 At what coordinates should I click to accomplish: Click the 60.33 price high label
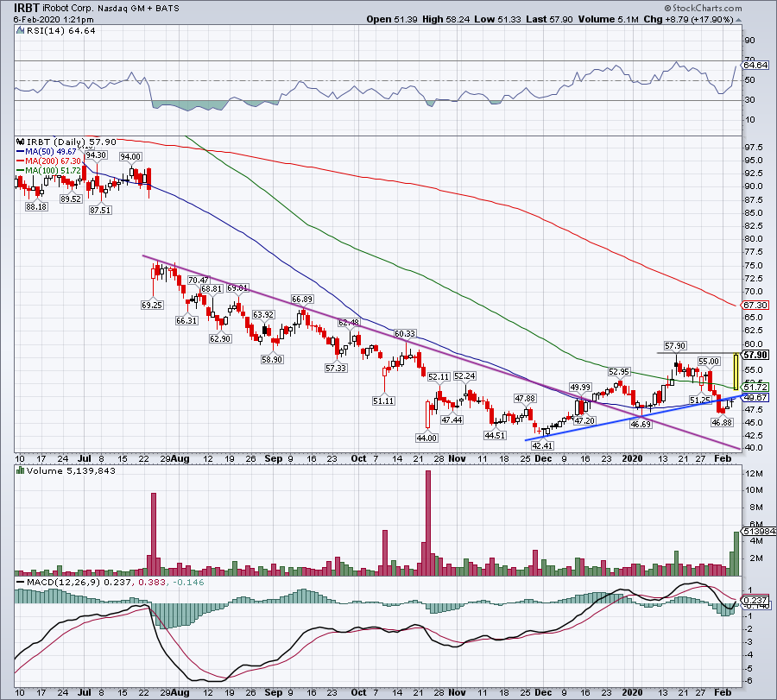click(x=405, y=334)
